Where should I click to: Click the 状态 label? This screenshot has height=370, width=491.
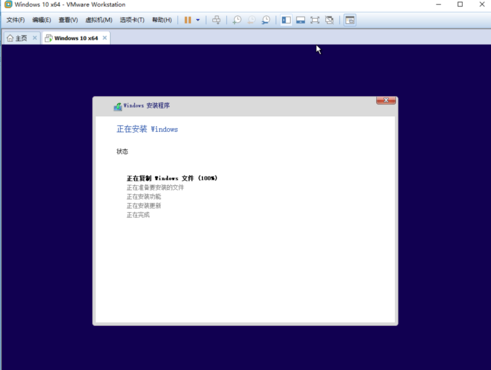(122, 152)
